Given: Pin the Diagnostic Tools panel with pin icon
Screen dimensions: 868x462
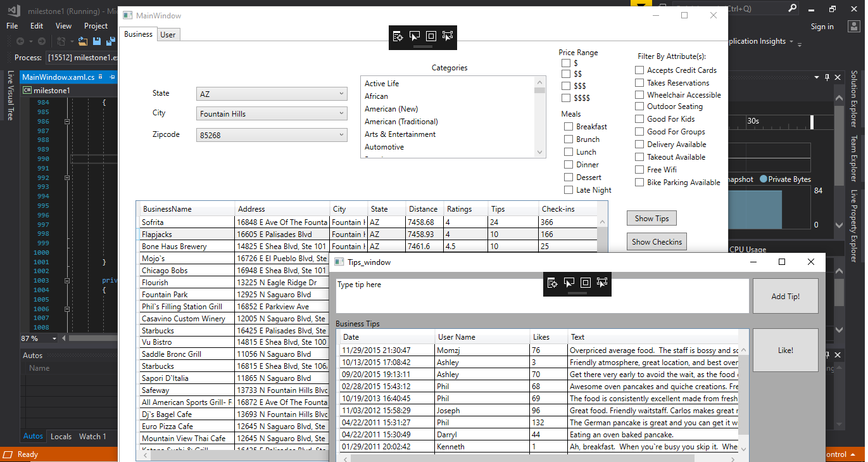Looking at the screenshot, I should pos(827,77).
